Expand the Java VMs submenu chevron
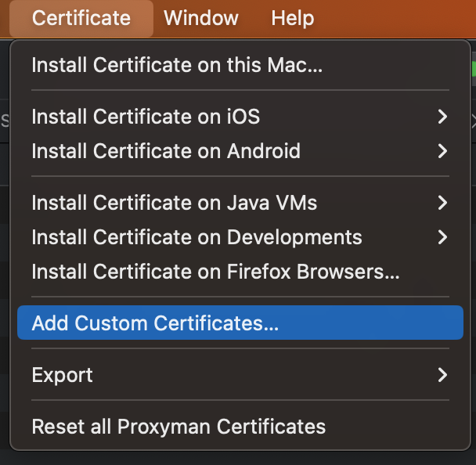This screenshot has width=476, height=465. click(x=442, y=203)
